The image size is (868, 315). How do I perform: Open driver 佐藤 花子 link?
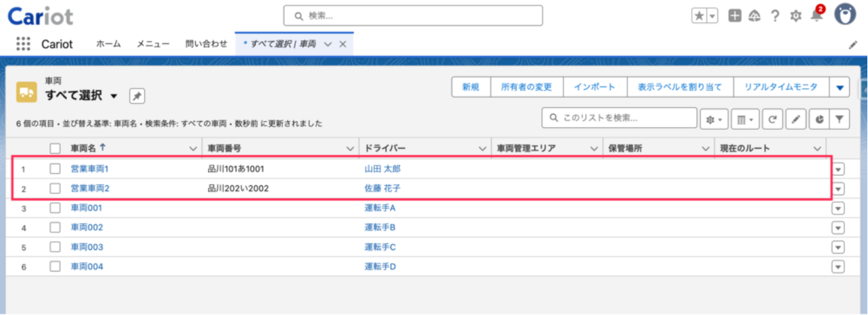point(382,189)
